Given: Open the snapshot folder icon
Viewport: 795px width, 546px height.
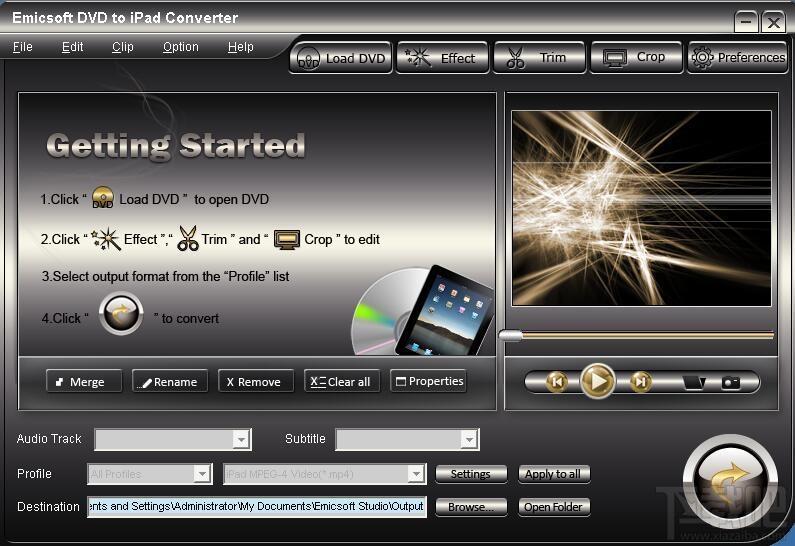Looking at the screenshot, I should tap(694, 382).
